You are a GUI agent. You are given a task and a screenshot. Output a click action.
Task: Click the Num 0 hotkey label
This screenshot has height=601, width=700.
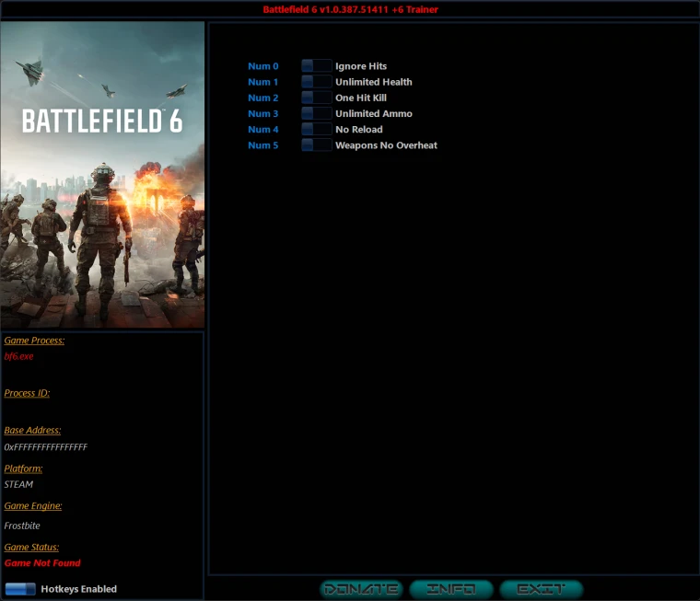(x=262, y=66)
